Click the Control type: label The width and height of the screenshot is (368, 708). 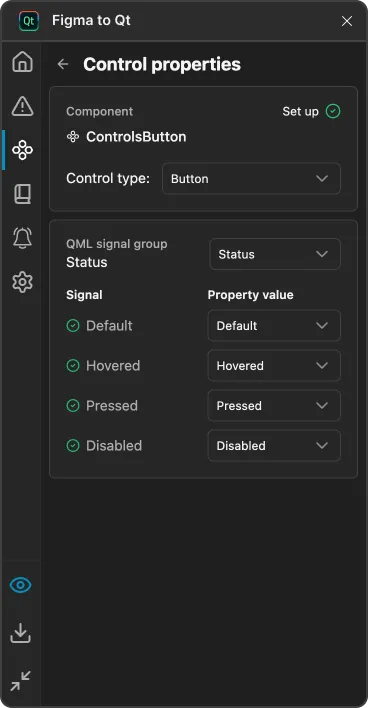tap(108, 178)
